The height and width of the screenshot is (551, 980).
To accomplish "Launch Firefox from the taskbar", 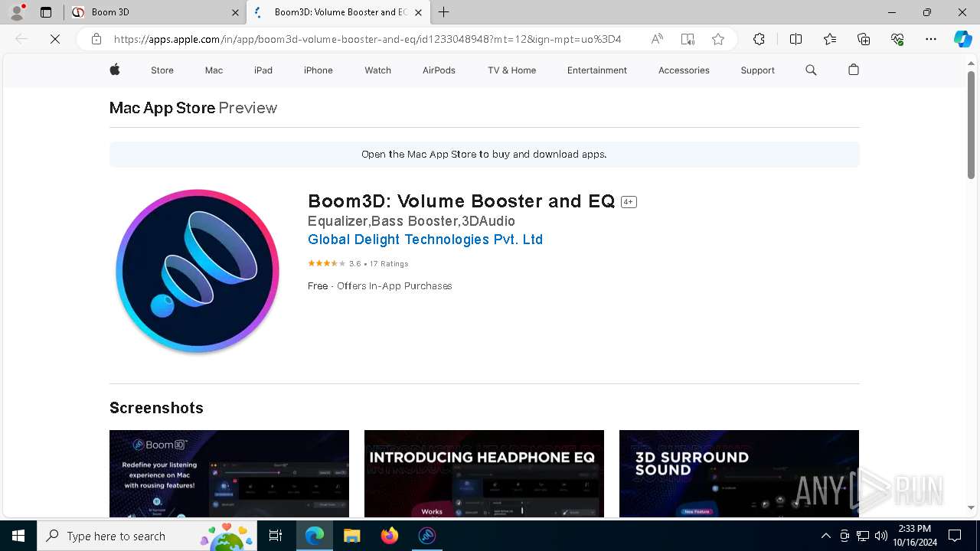I will pos(389,536).
